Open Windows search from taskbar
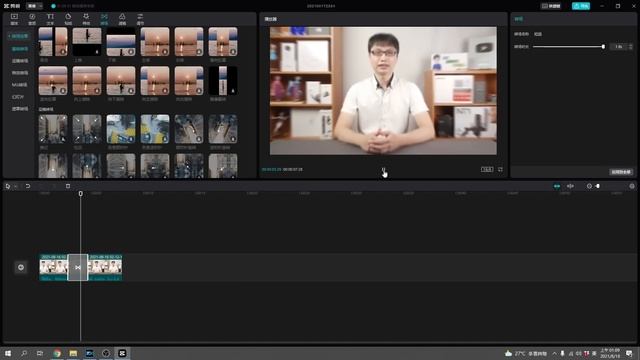The height and width of the screenshot is (360, 640). click(24, 353)
